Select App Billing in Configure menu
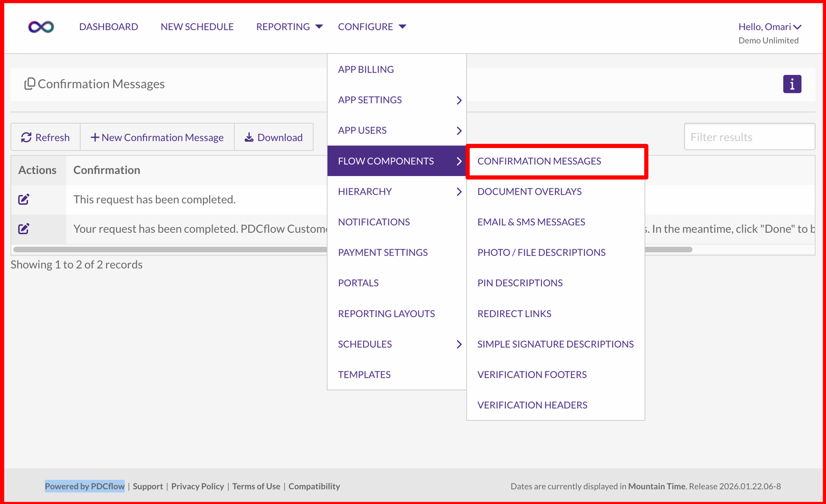 pos(397,70)
